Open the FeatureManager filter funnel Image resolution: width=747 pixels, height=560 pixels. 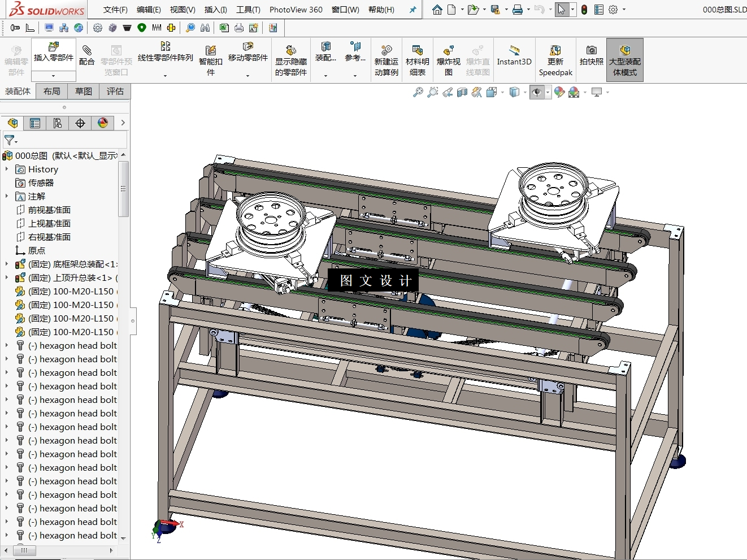click(10, 140)
